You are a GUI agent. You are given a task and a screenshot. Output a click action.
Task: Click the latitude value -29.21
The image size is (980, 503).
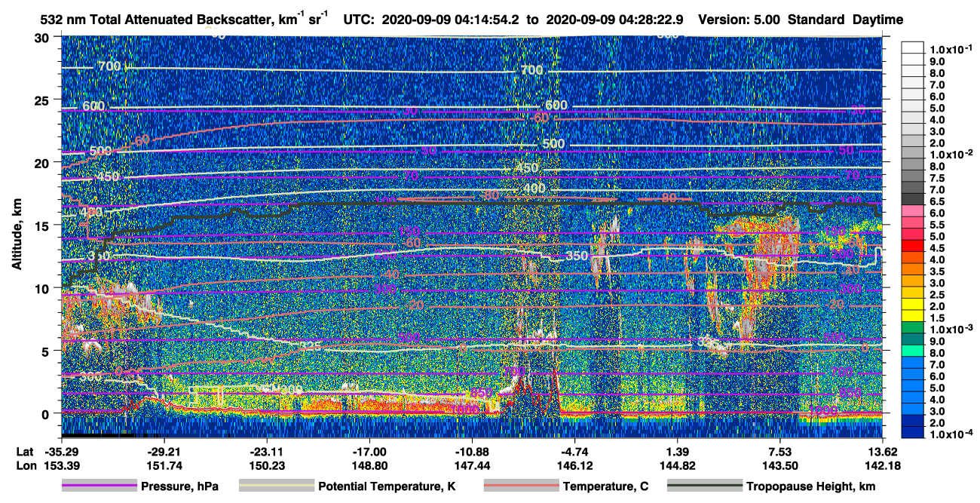(x=164, y=451)
